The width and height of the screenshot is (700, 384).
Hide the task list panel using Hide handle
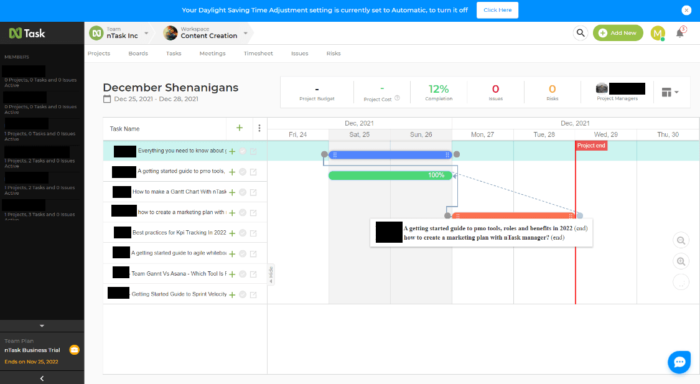click(271, 274)
